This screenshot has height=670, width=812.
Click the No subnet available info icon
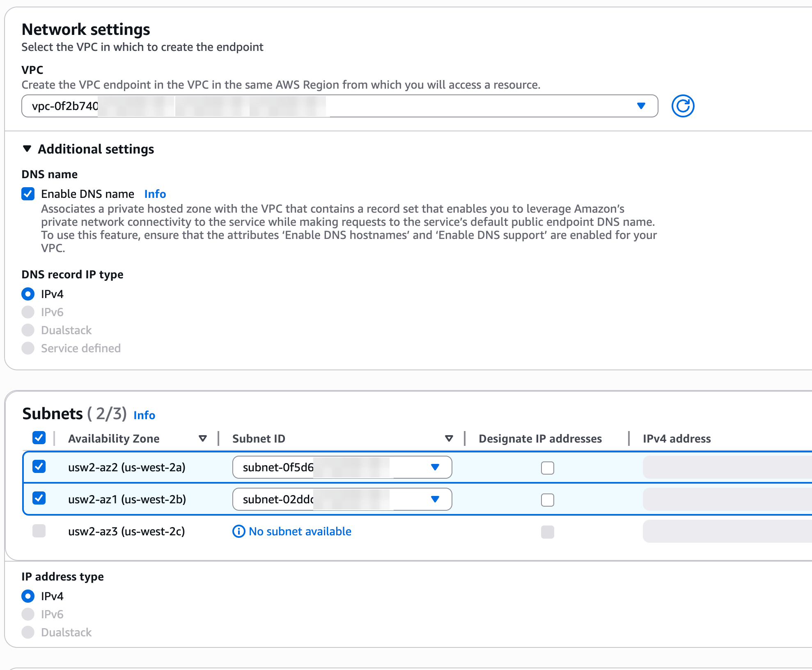pyautogui.click(x=239, y=531)
